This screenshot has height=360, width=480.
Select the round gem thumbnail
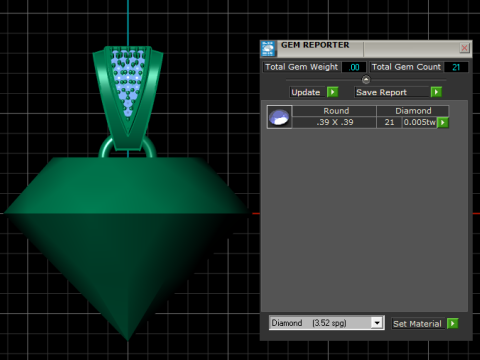click(279, 117)
